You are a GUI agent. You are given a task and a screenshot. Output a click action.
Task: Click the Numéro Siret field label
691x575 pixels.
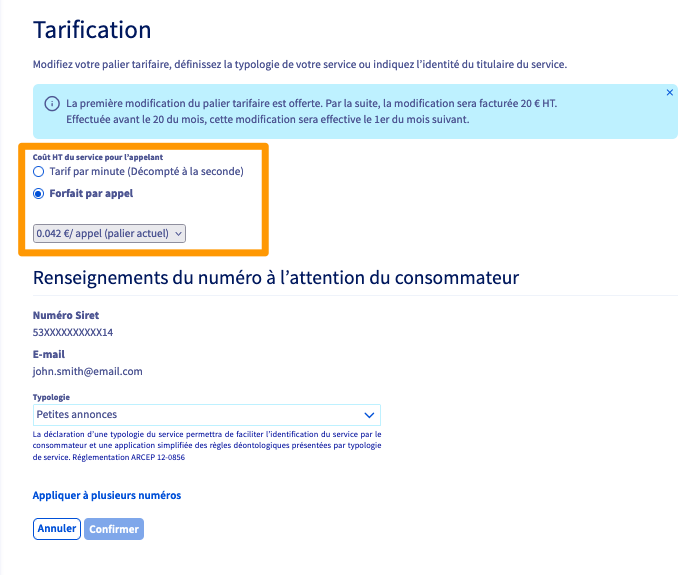[x=66, y=315]
